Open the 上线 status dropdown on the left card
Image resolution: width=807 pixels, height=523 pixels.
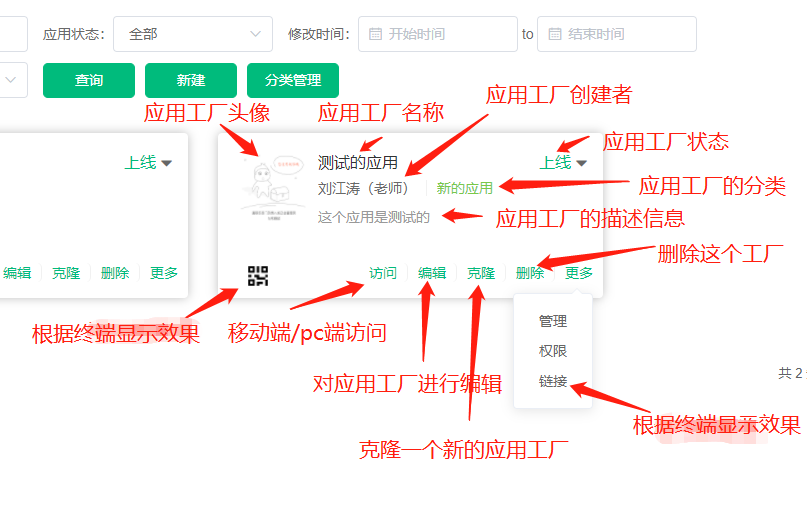148,163
